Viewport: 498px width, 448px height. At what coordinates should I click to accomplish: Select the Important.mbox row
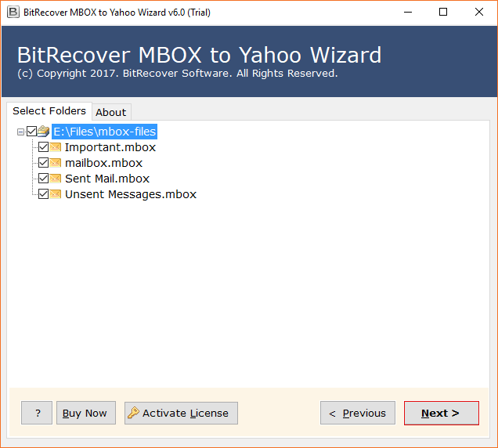coord(110,147)
